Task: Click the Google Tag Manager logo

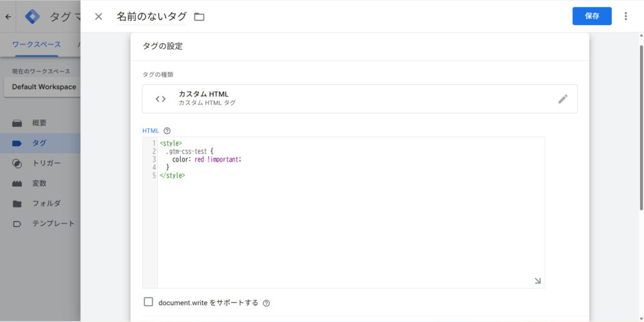Action: coord(32,17)
